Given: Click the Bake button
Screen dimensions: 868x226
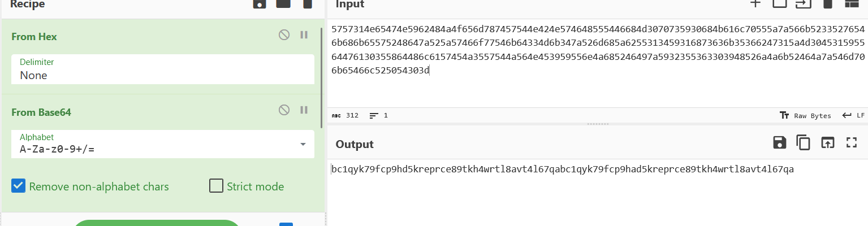Looking at the screenshot, I should click(157, 223).
